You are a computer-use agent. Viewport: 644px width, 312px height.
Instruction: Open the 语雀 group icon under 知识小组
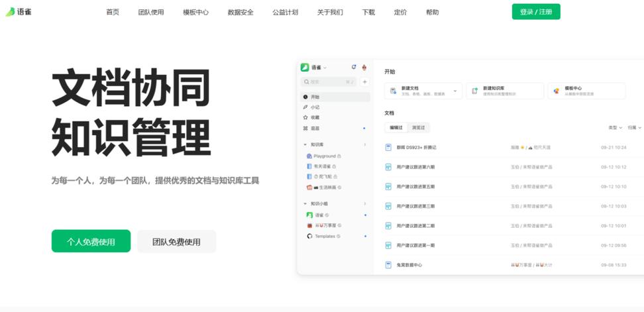pos(309,215)
